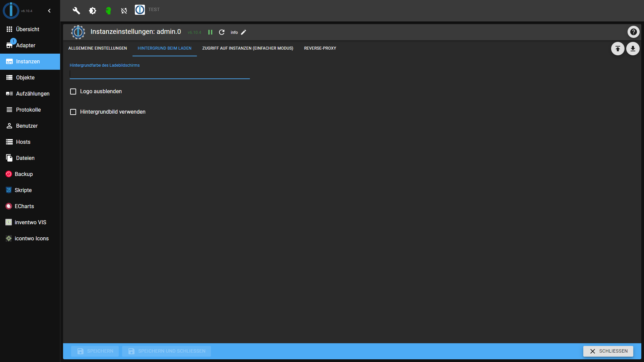This screenshot has height=362, width=644.
Task: Open Benutzer in the sidebar
Action: pos(30,126)
